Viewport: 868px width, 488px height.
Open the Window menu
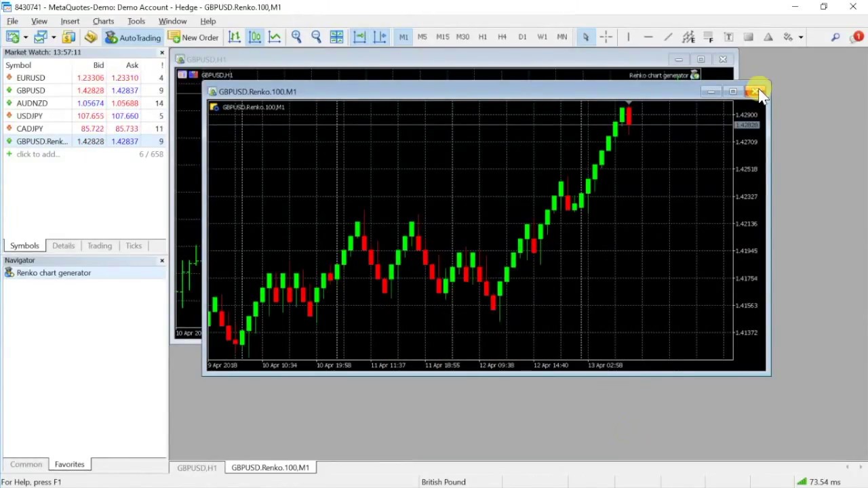click(172, 21)
